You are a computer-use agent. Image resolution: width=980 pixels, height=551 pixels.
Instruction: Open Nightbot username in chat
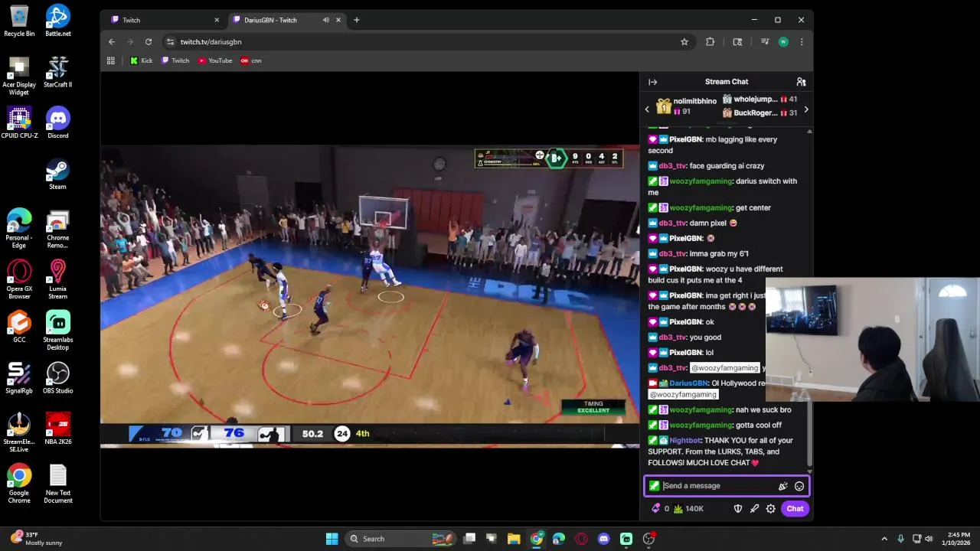(x=685, y=441)
